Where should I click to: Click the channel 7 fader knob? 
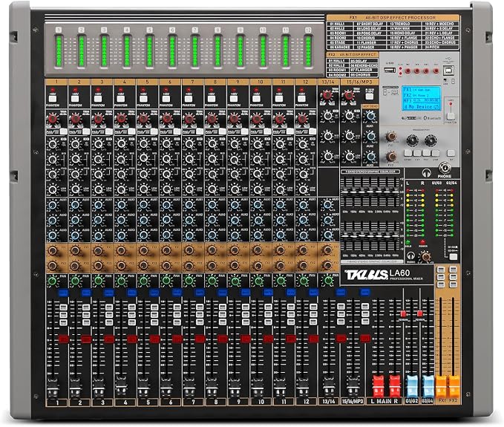coord(189,387)
